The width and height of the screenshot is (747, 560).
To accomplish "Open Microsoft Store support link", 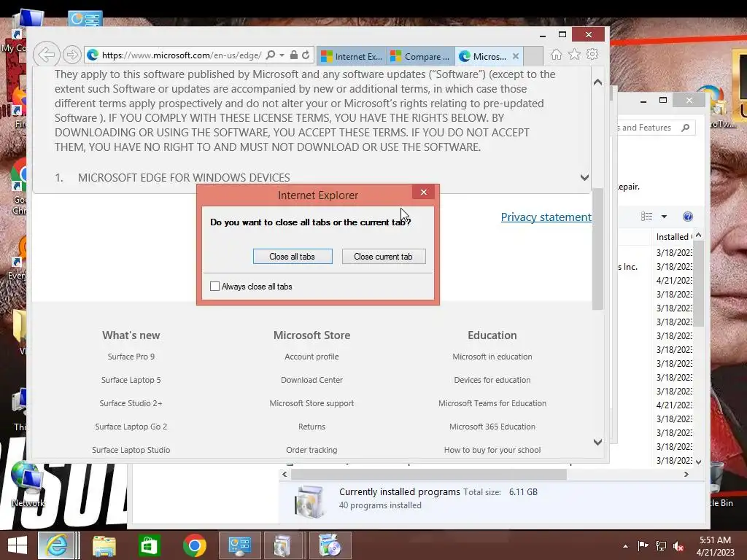I will [311, 402].
